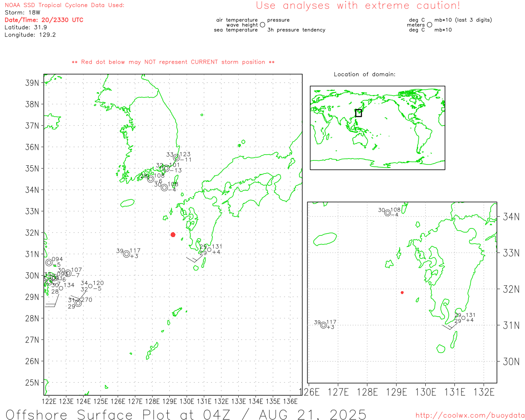Click the 32N latitude label on the main map
This screenshot has height=420, width=525.
[32, 233]
